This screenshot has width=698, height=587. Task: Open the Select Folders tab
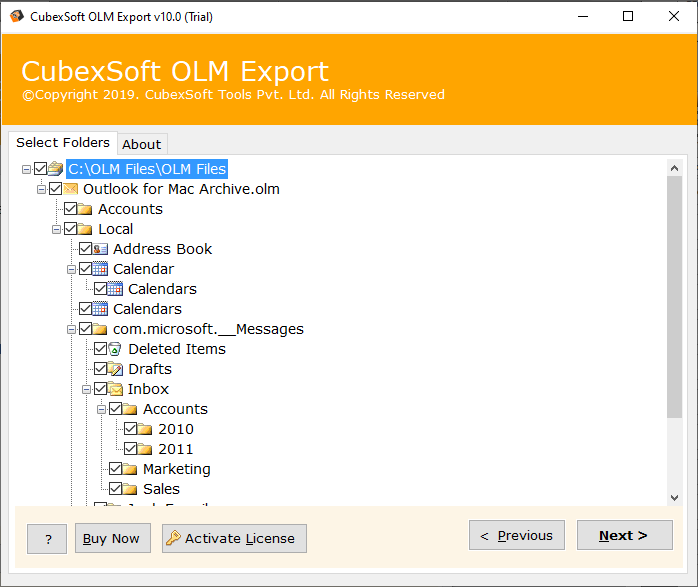[62, 143]
